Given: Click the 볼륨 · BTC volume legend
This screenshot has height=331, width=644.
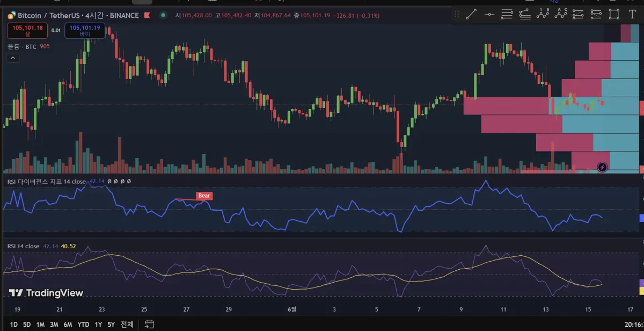Looking at the screenshot, I should point(22,47).
